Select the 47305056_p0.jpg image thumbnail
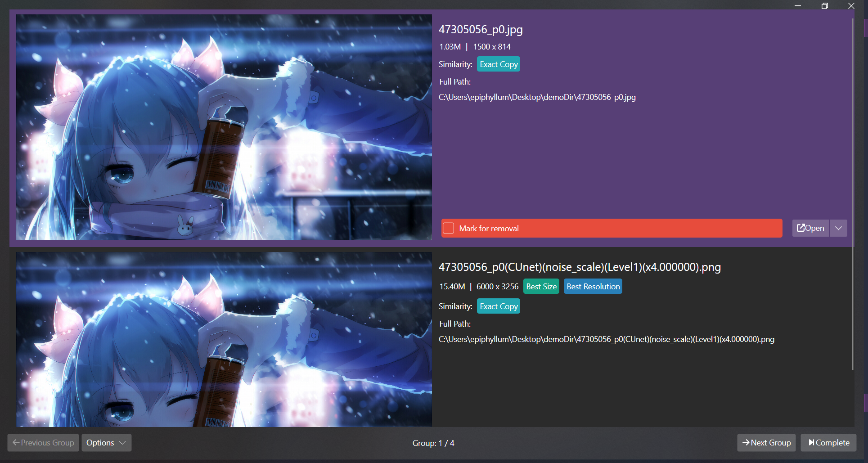The image size is (868, 463). coord(224,127)
